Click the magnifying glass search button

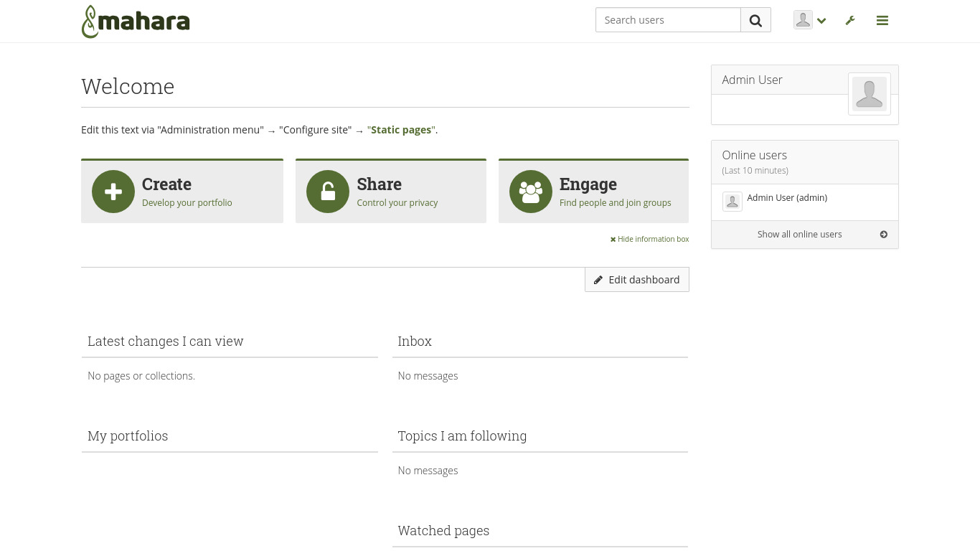pos(755,20)
